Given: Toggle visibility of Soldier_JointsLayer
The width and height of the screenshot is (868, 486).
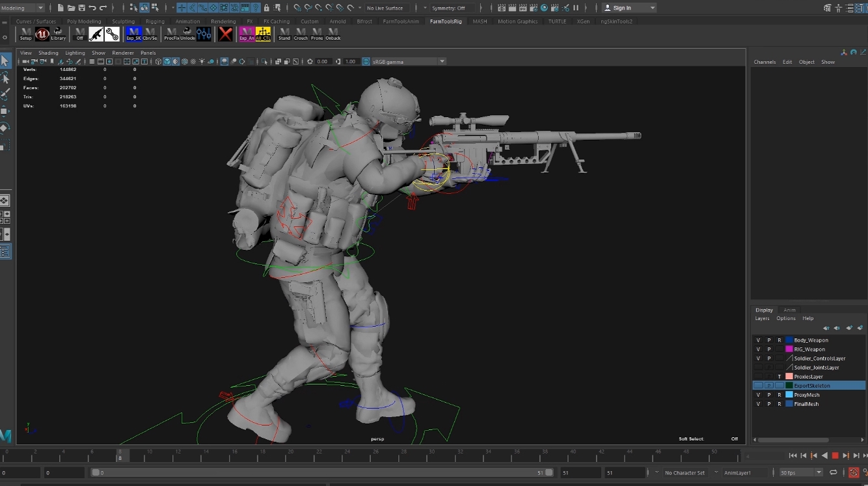Looking at the screenshot, I should 758,368.
